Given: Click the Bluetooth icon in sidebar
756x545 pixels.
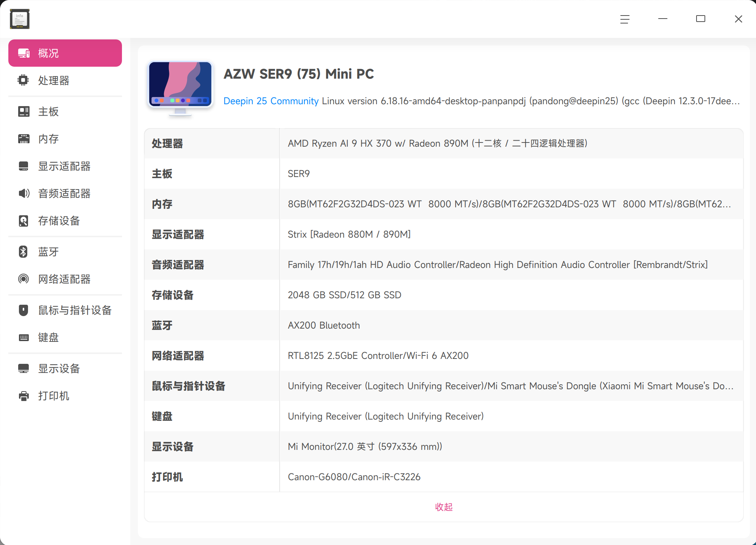Looking at the screenshot, I should pos(23,252).
